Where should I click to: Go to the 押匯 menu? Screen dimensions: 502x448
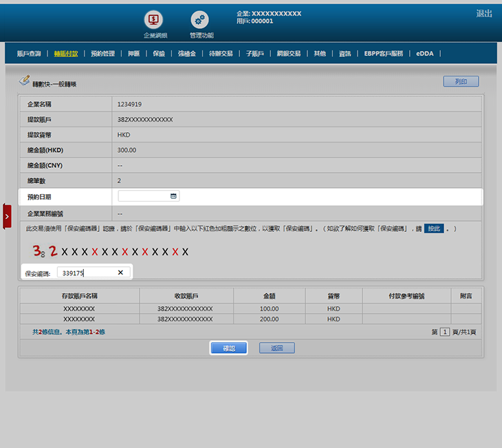click(133, 53)
